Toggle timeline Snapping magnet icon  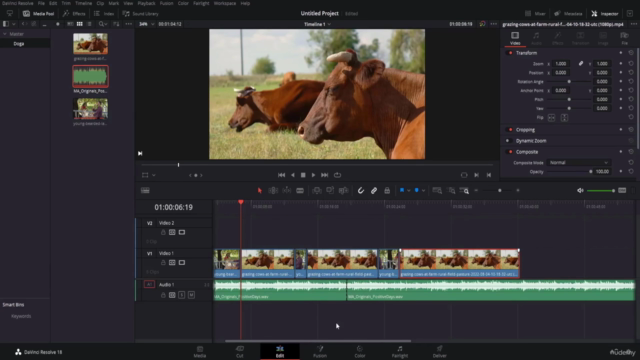(x=361, y=191)
